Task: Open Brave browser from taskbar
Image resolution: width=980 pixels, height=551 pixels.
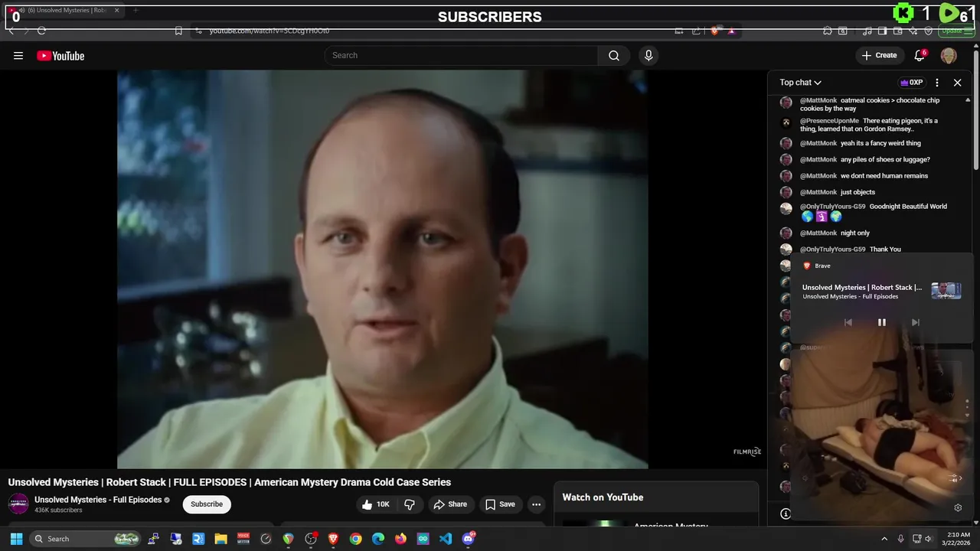Action: [333, 539]
